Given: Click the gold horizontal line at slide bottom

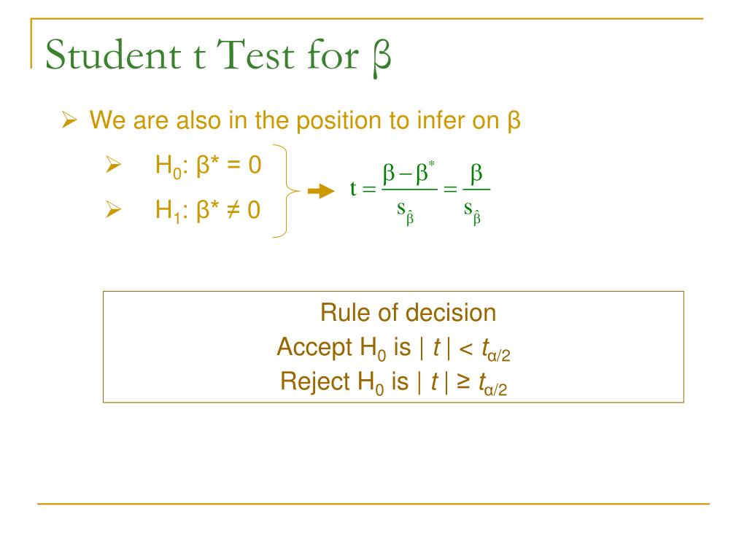Looking at the screenshot, I should pos(373,503).
